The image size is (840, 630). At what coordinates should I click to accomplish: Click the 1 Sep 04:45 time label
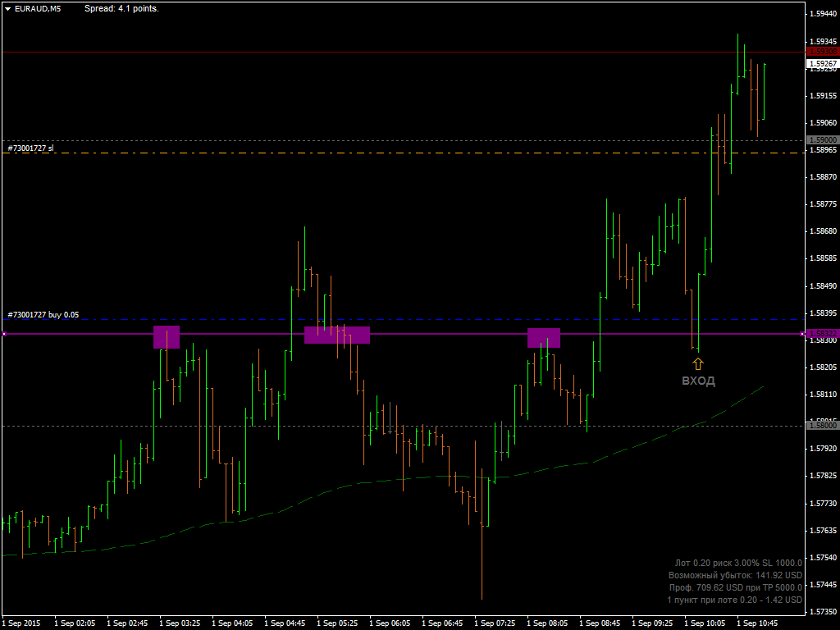pos(285,623)
